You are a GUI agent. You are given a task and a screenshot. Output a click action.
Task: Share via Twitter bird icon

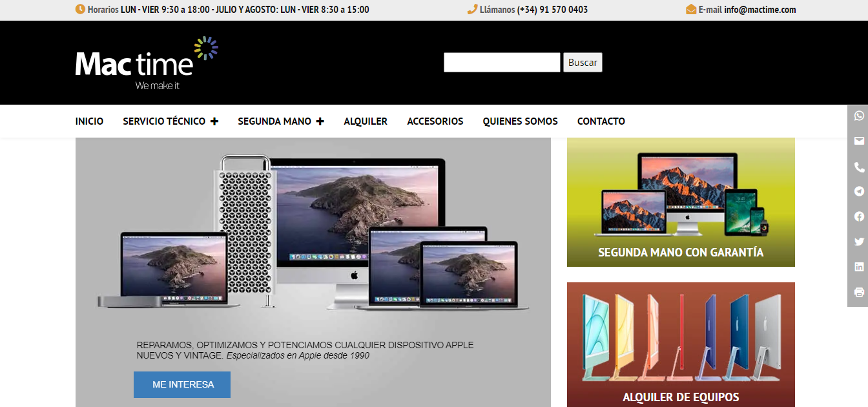coord(859,242)
